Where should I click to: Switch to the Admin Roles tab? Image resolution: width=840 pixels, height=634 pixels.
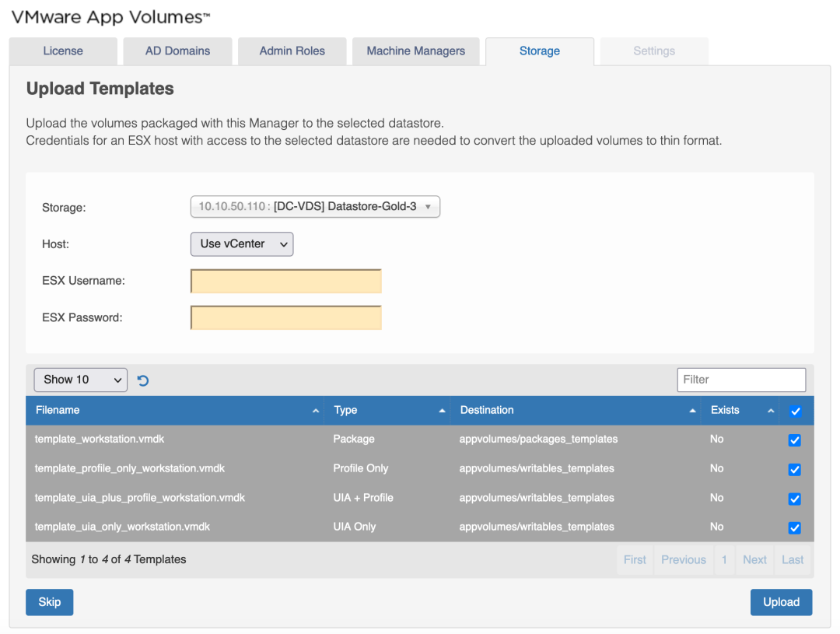coord(292,51)
